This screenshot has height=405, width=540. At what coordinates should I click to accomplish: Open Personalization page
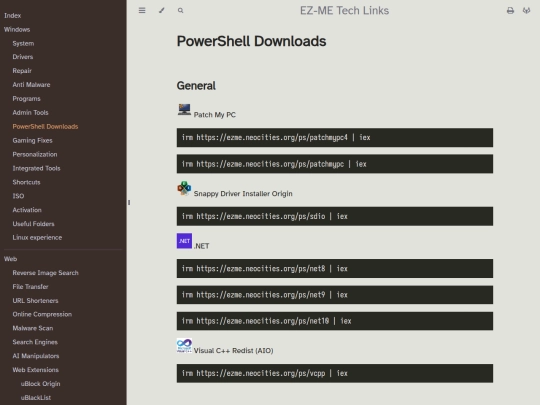[35, 154]
